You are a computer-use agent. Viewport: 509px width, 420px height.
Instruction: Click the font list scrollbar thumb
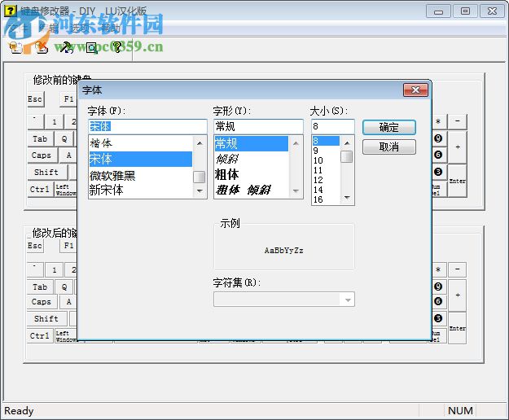pyautogui.click(x=199, y=177)
